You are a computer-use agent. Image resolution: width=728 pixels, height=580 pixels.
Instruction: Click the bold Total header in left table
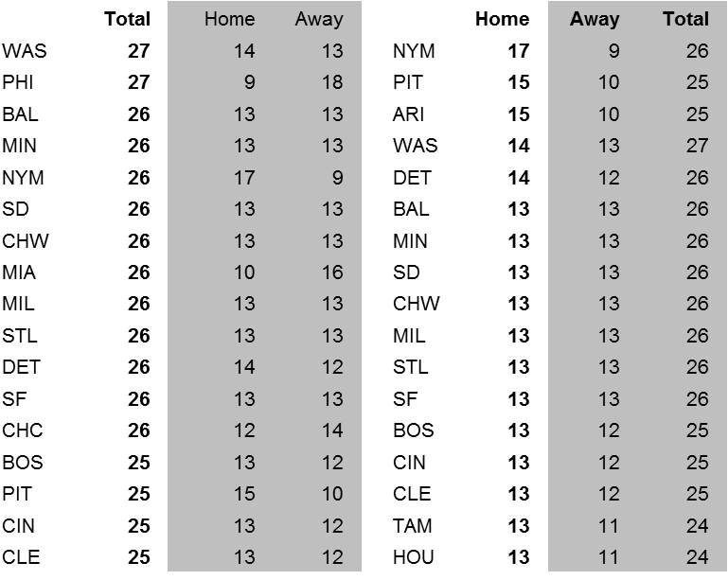(x=127, y=19)
